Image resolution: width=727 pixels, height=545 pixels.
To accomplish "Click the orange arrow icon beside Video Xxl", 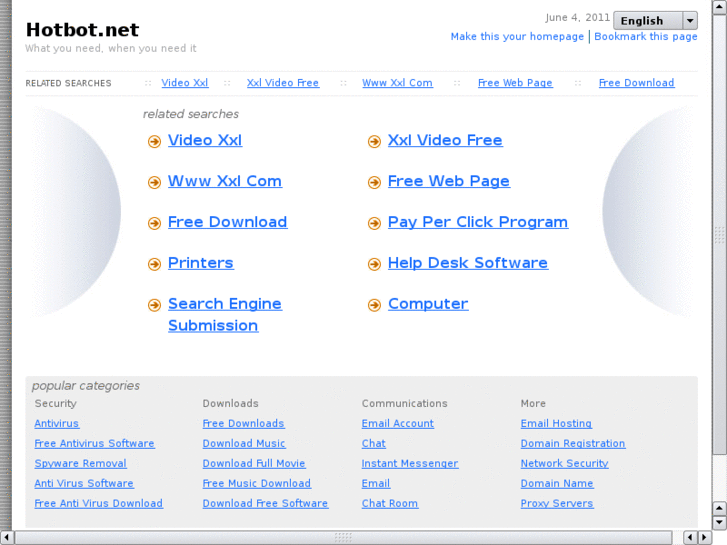I will coord(154,142).
